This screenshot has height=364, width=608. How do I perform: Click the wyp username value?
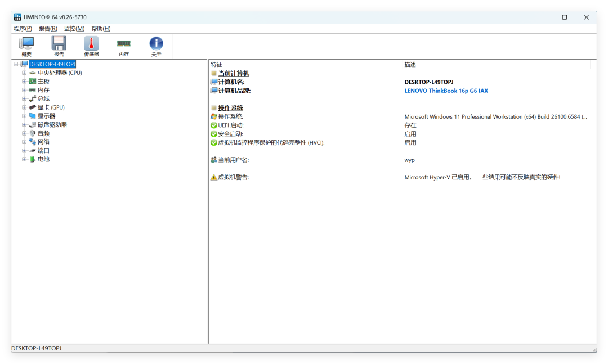[x=409, y=160]
